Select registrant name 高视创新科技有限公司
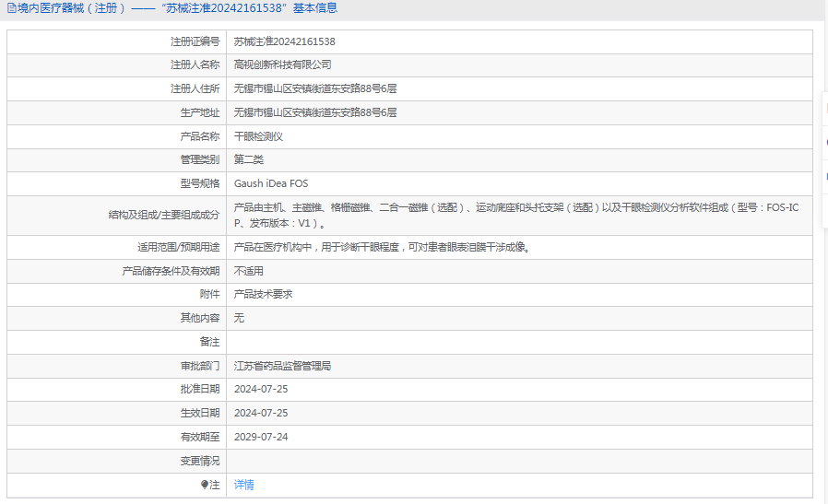The image size is (828, 504). click(x=282, y=64)
